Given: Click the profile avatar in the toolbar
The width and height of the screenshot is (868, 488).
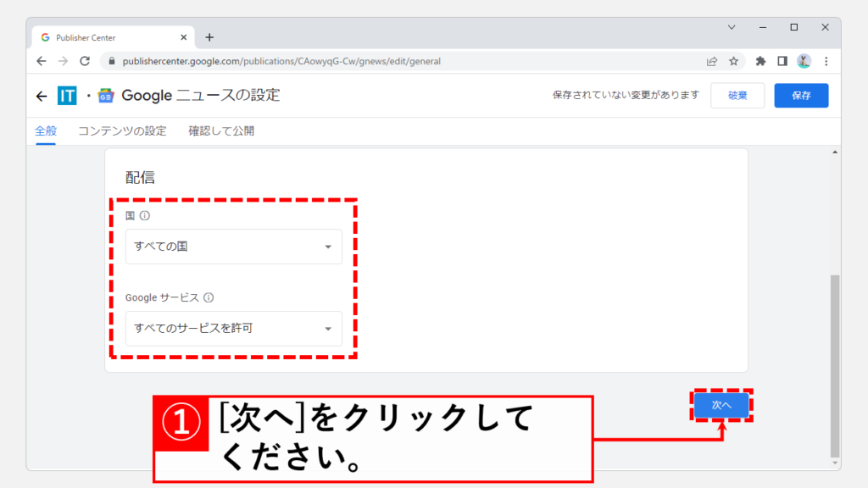Looking at the screenshot, I should 804,61.
